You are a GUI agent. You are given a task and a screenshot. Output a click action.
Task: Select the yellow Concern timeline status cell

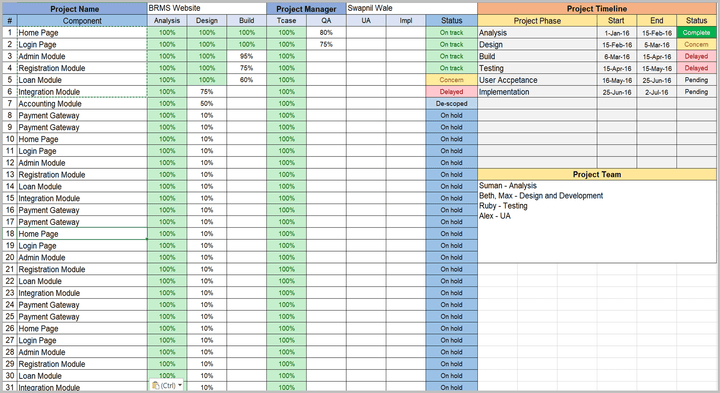(x=696, y=45)
